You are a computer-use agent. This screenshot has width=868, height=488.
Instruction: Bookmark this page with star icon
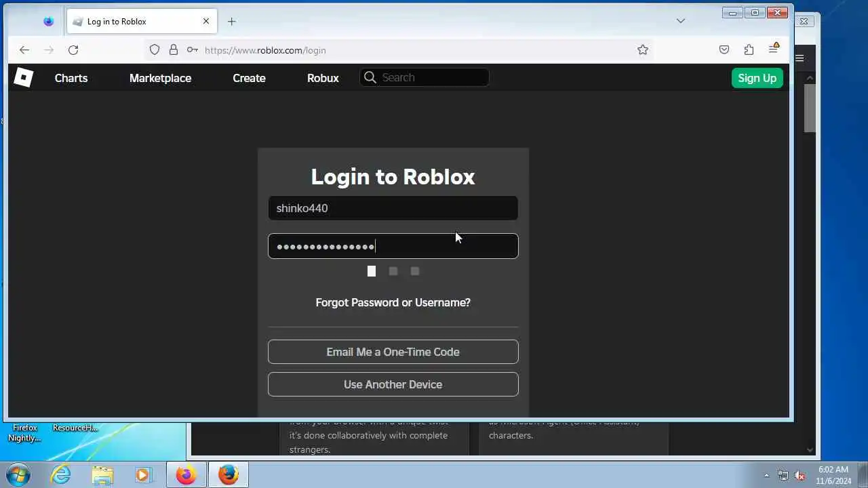click(x=643, y=49)
